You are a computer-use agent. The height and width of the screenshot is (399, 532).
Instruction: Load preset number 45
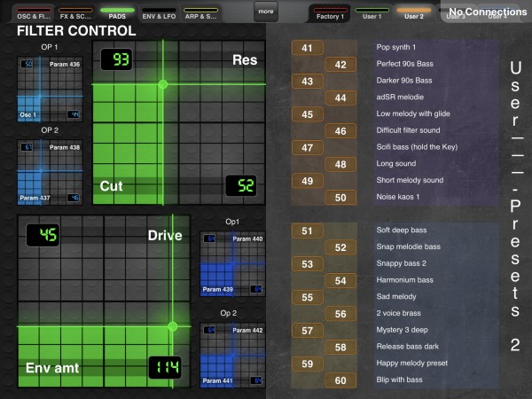[308, 114]
